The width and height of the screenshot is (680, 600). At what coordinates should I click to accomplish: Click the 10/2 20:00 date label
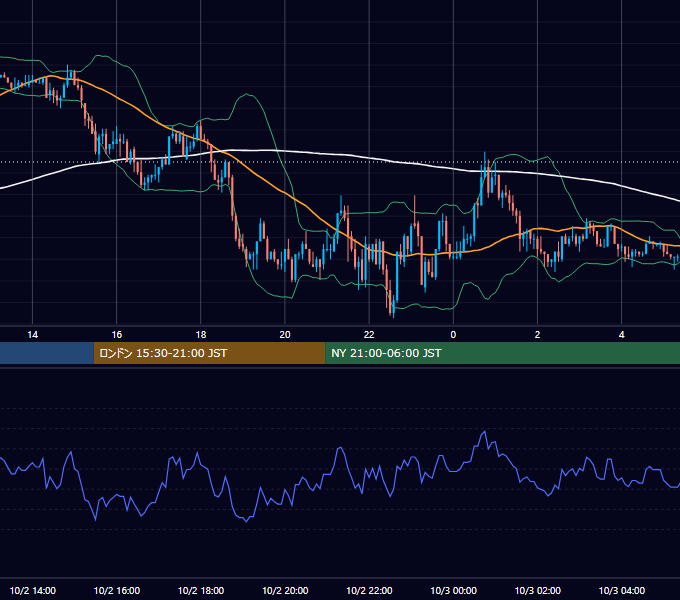285,590
